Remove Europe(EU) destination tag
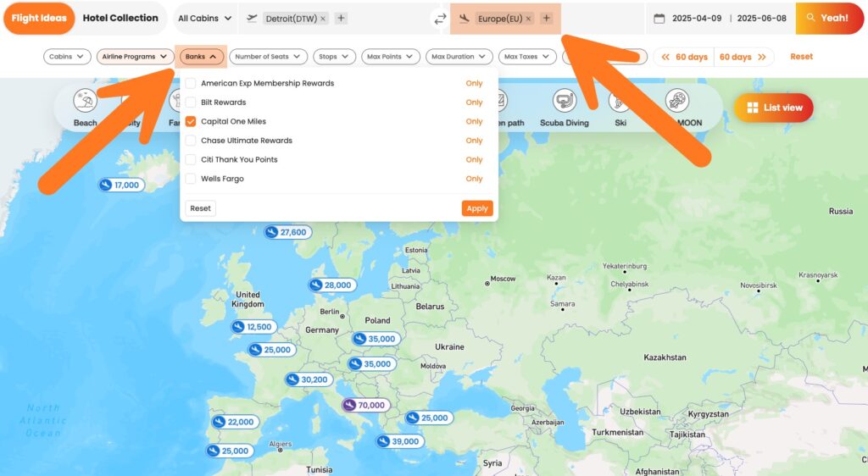Viewport: 868px width, 476px height. coord(528,19)
